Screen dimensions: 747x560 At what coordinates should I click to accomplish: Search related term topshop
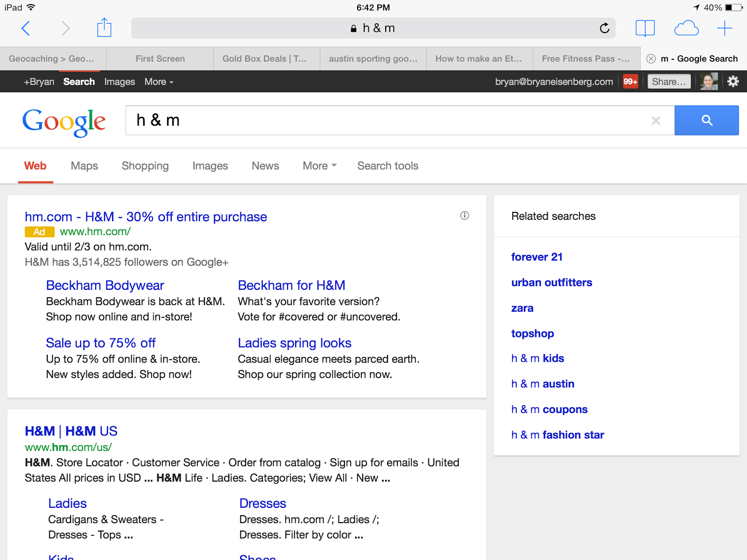tap(533, 334)
